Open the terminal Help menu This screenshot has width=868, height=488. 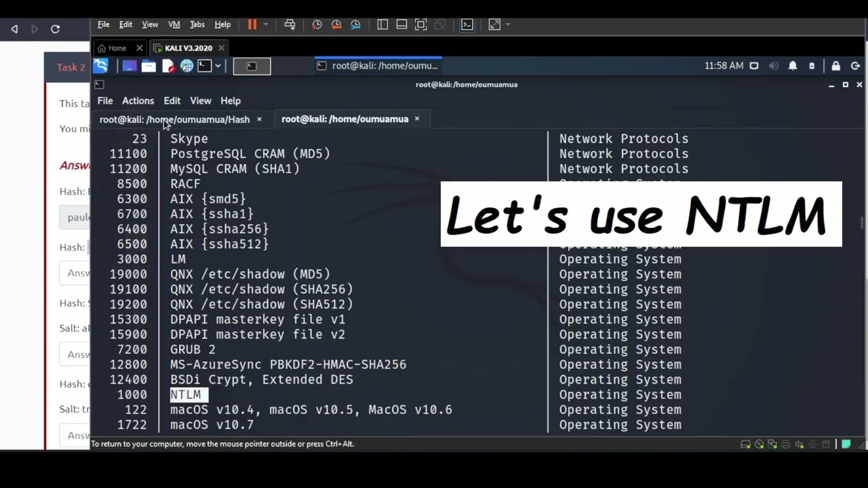231,100
